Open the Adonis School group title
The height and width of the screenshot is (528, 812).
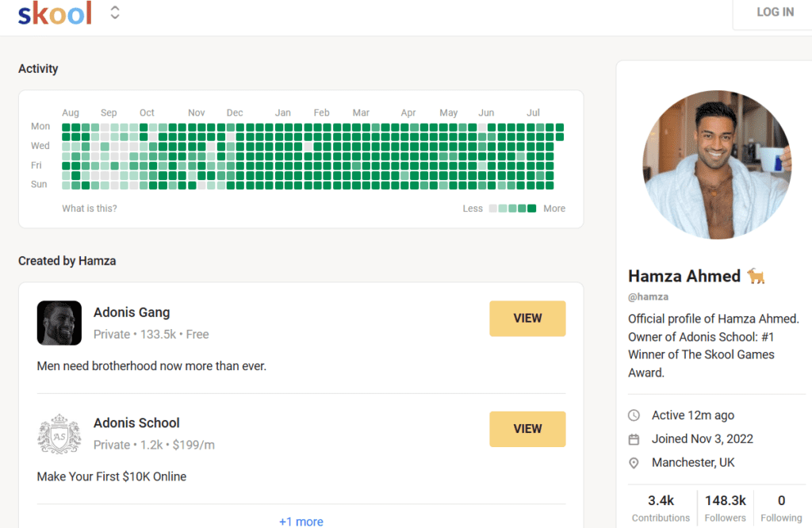136,423
